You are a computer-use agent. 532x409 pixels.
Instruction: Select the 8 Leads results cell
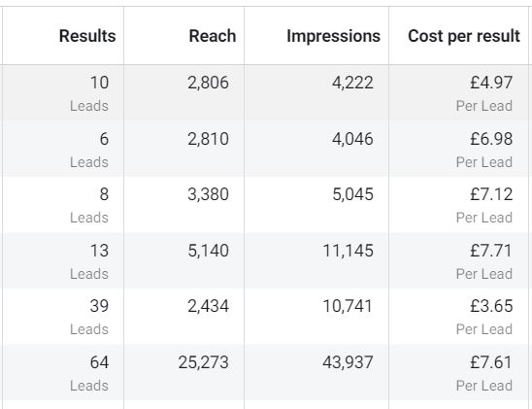coord(63,204)
